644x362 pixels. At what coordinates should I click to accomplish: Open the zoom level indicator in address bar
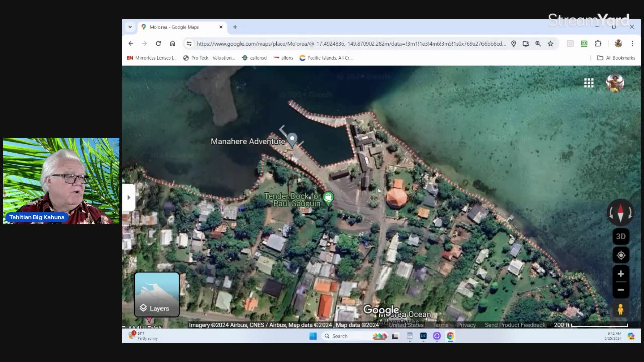(x=538, y=44)
